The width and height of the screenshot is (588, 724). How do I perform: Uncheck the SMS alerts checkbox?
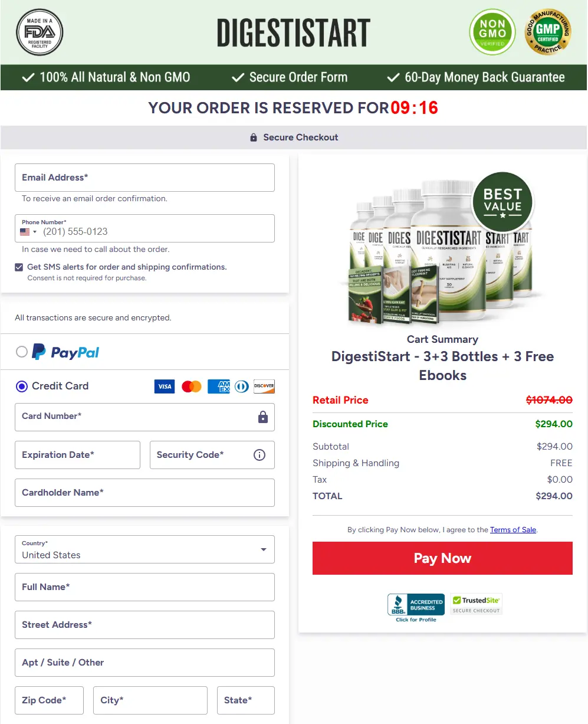point(19,267)
